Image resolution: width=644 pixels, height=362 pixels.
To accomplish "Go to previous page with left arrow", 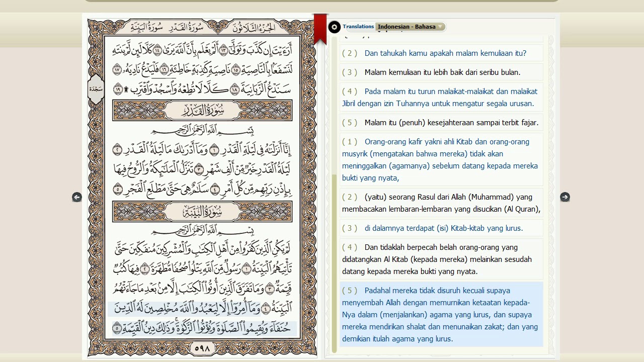I will click(77, 197).
